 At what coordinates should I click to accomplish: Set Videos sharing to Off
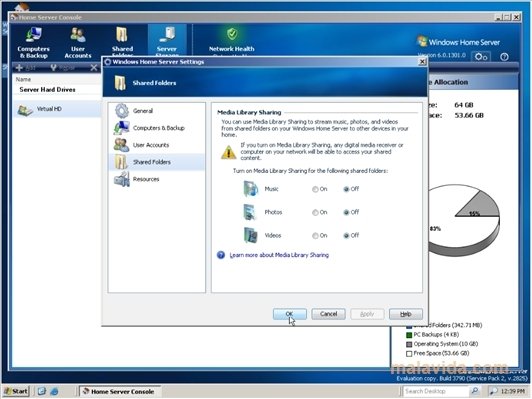pos(346,235)
